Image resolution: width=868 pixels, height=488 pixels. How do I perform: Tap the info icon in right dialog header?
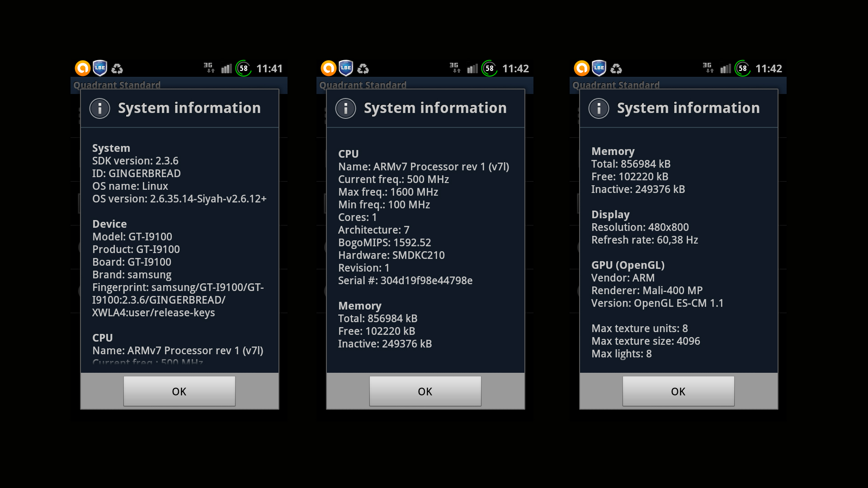tap(599, 108)
